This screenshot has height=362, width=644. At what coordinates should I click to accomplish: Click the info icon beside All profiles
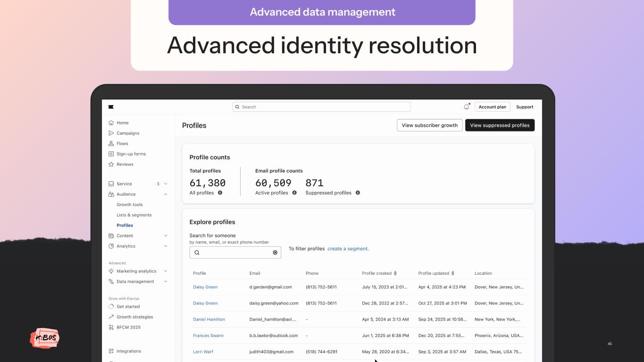coord(220,193)
